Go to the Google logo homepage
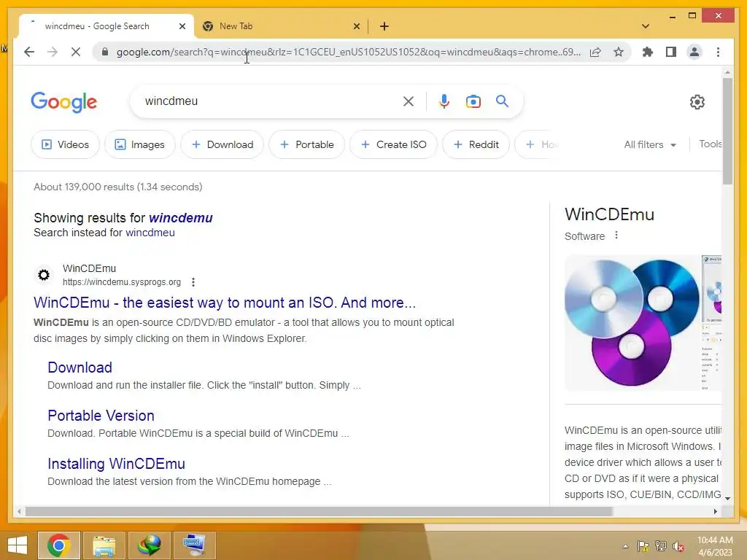This screenshot has width=747, height=560. tap(64, 102)
